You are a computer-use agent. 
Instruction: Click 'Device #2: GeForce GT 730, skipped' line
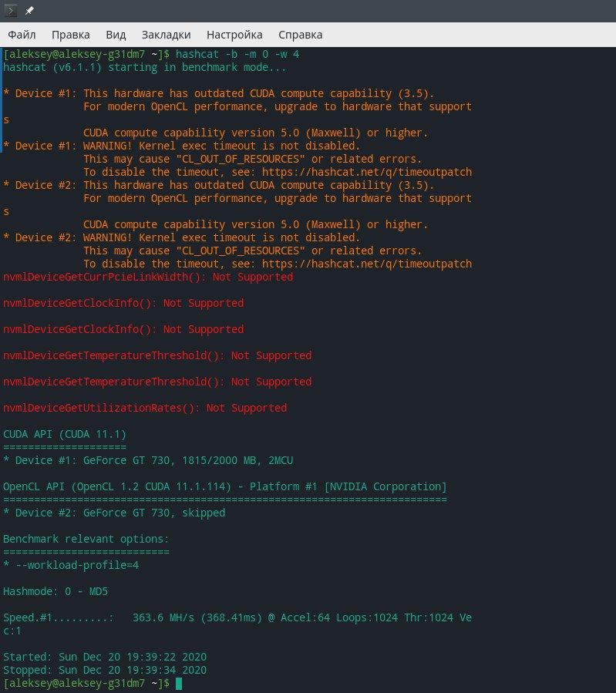(114, 513)
